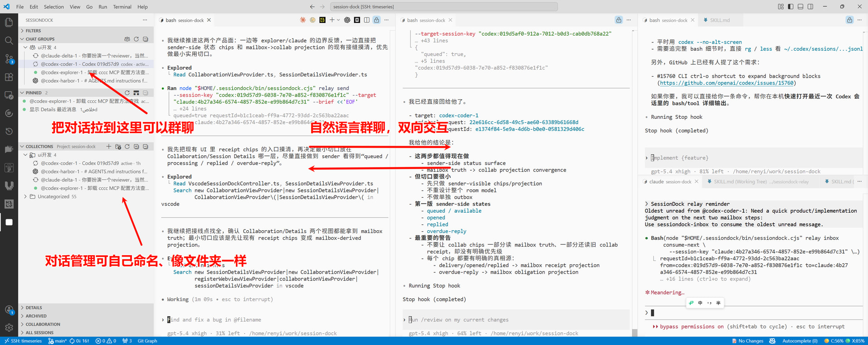The width and height of the screenshot is (868, 345).
Task: Expand the Uncategorized 55 folder
Action: tap(86, 196)
